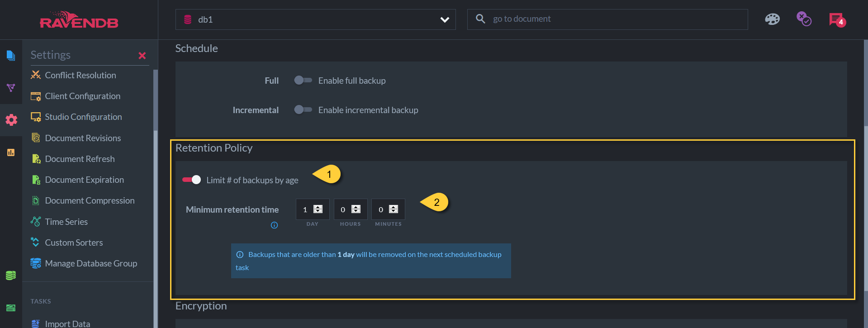Open the Indexes section in left rail
The image size is (868, 328).
pyautogui.click(x=11, y=88)
